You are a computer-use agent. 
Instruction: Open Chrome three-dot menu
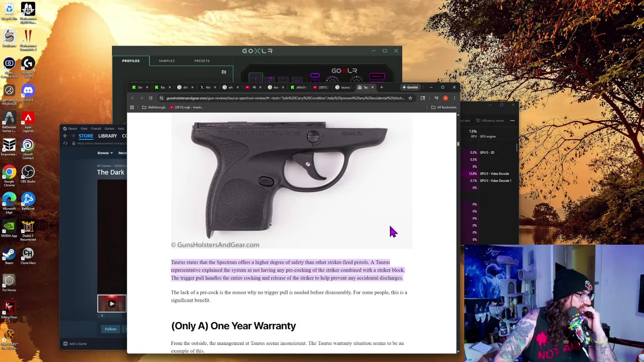[454, 98]
